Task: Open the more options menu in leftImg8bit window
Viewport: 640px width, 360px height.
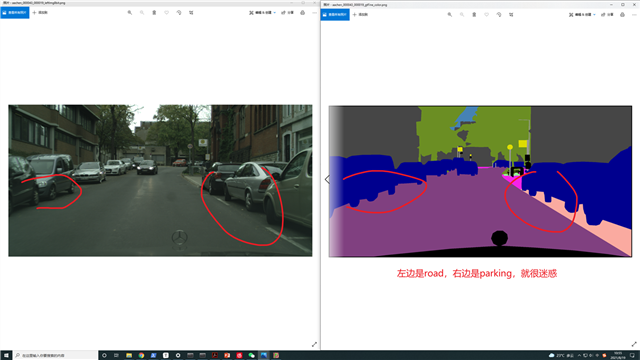Action: [314, 13]
